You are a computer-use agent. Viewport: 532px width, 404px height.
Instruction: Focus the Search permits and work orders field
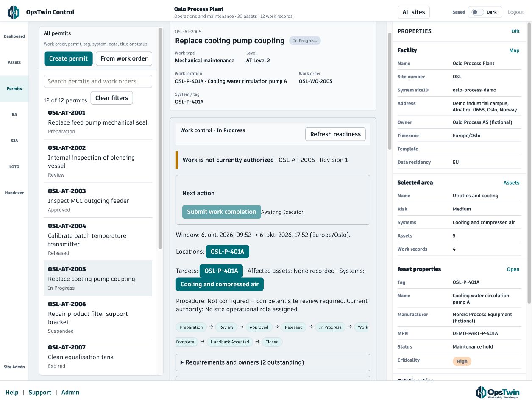tap(98, 81)
